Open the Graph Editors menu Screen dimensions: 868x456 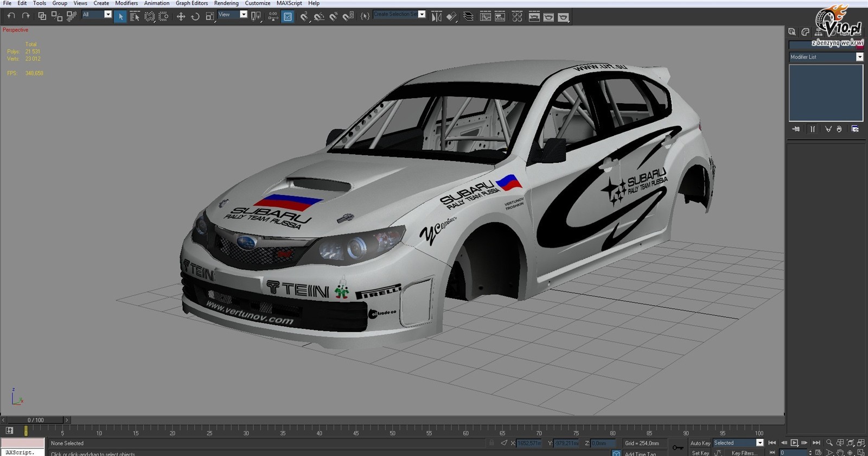pos(192,3)
